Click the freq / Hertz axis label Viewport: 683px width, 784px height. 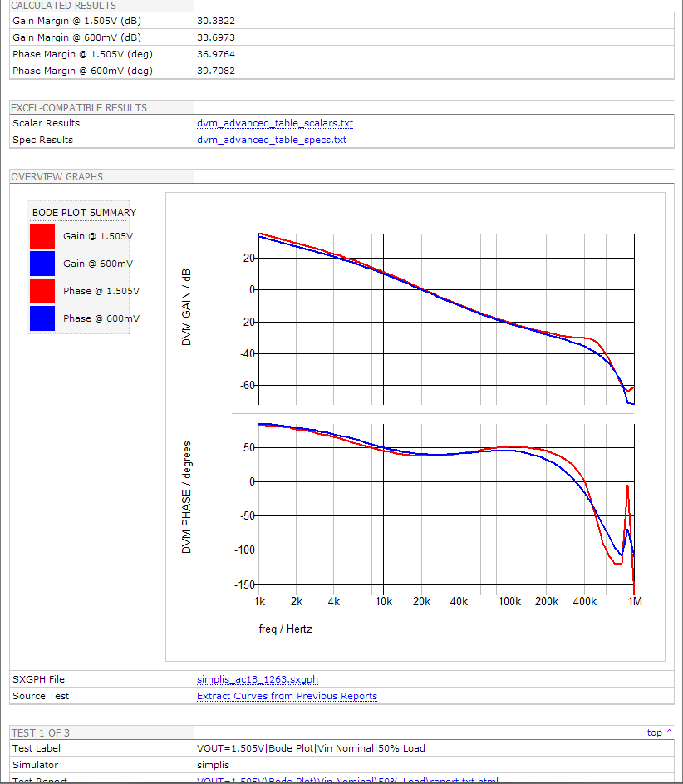(285, 629)
